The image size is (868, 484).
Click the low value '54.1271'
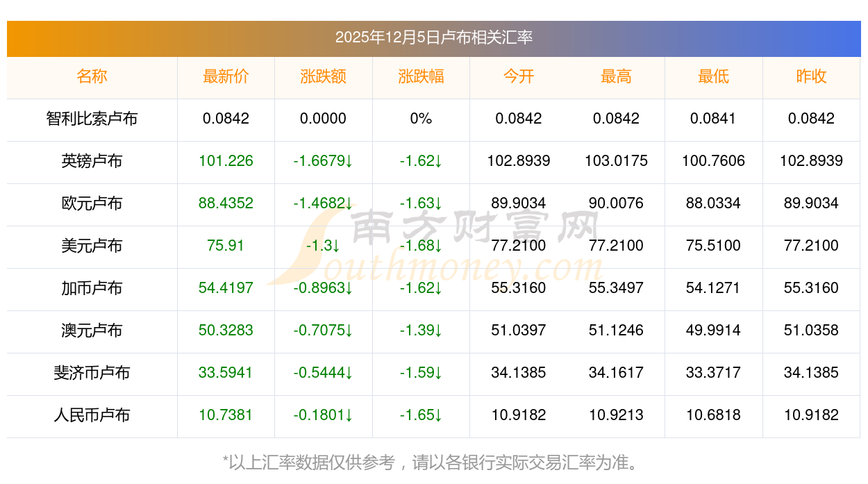(x=714, y=288)
